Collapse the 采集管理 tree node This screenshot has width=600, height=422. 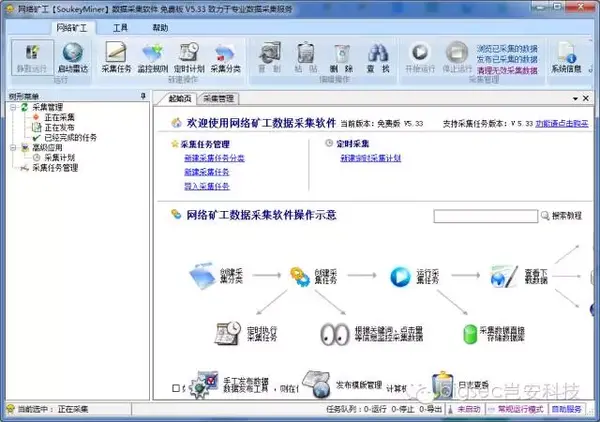pyautogui.click(x=13, y=107)
